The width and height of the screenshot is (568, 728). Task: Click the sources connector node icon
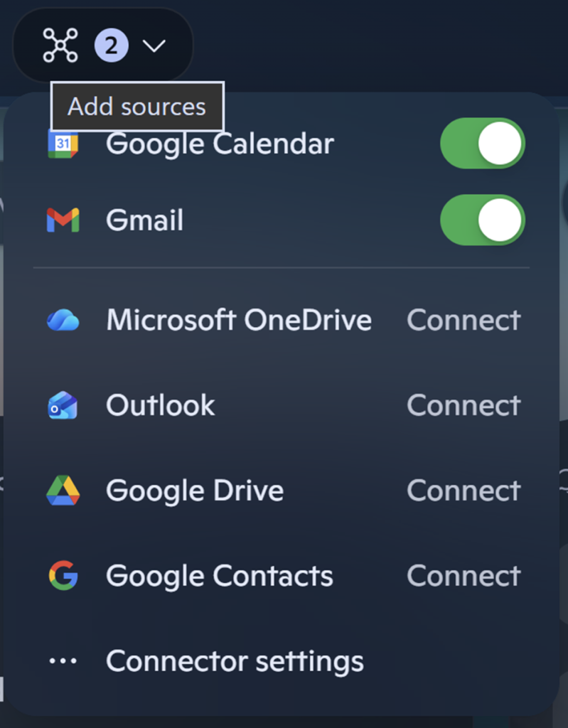tap(60, 45)
